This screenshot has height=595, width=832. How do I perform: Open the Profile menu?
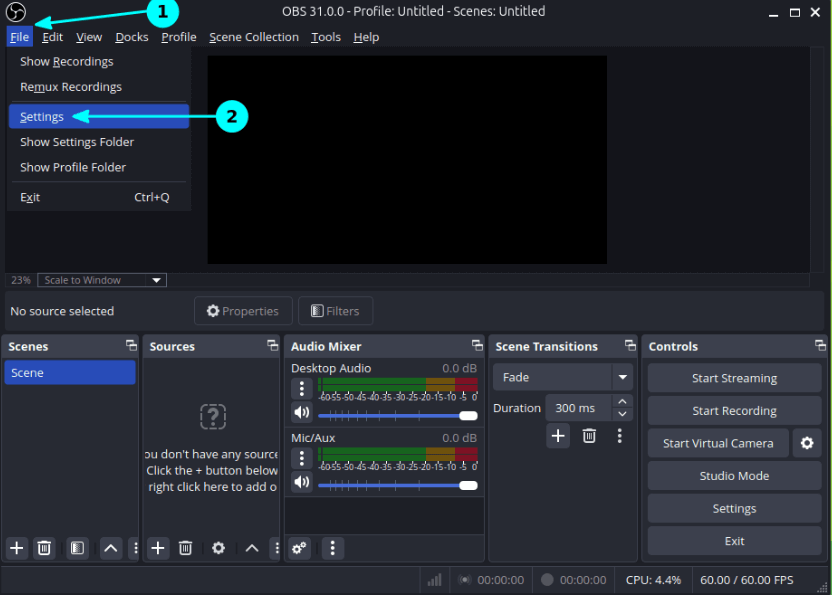(x=179, y=37)
